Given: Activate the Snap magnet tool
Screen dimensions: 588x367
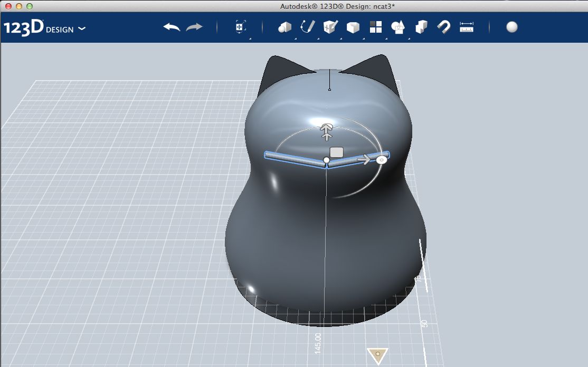Looking at the screenshot, I should click(443, 27).
